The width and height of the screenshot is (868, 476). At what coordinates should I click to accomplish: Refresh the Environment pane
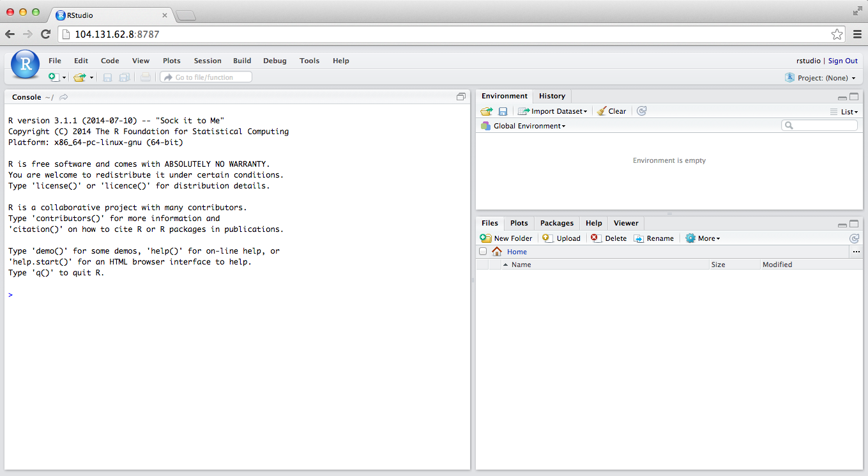[x=642, y=111]
